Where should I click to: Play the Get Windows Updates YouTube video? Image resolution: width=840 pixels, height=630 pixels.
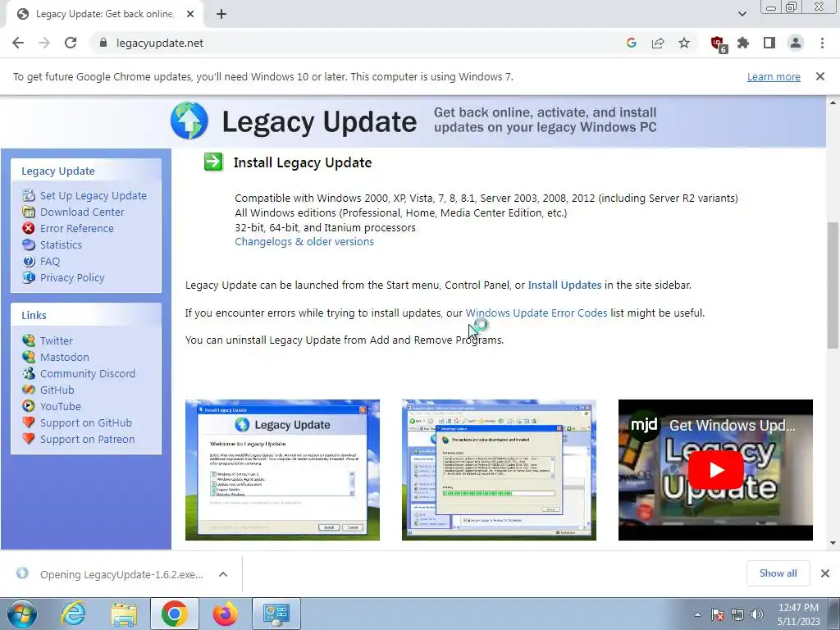[716, 470]
